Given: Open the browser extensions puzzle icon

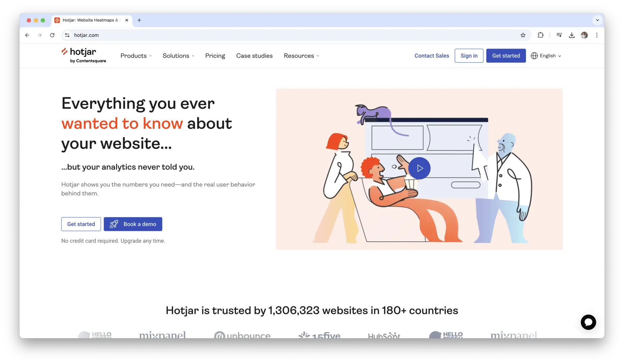Looking at the screenshot, I should click(x=540, y=35).
